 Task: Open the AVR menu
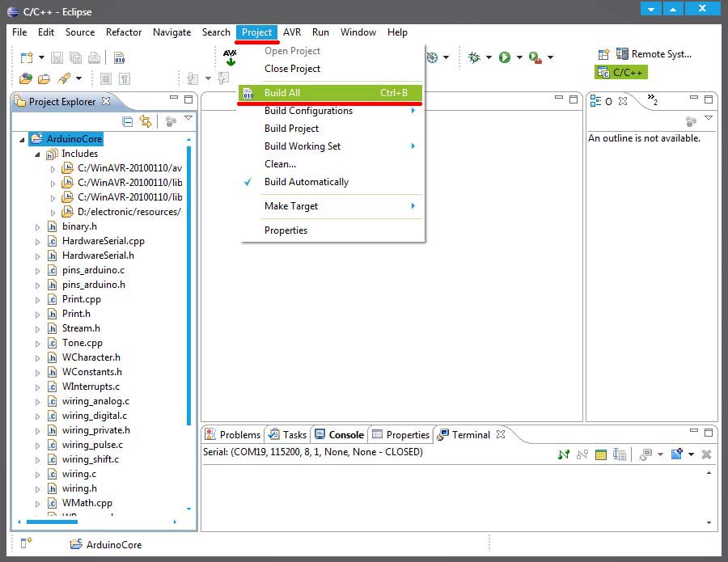point(292,32)
